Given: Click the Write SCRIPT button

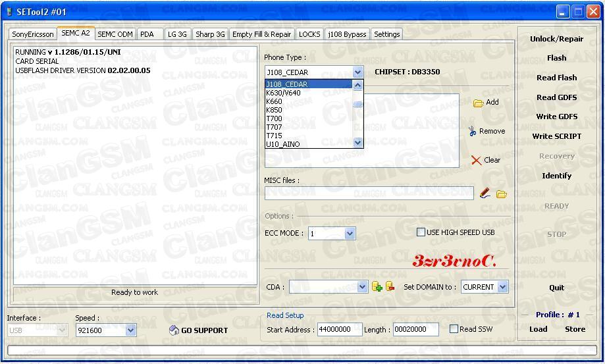Looking at the screenshot, I should click(x=556, y=136).
